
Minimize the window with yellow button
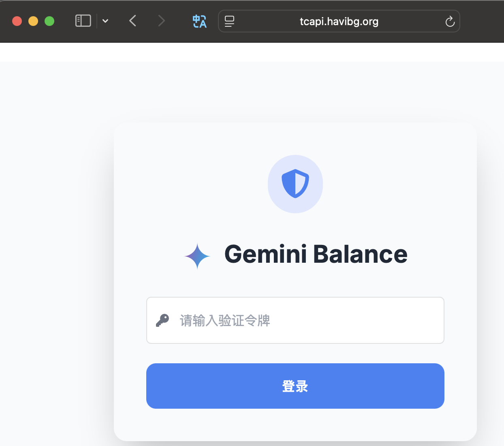33,21
